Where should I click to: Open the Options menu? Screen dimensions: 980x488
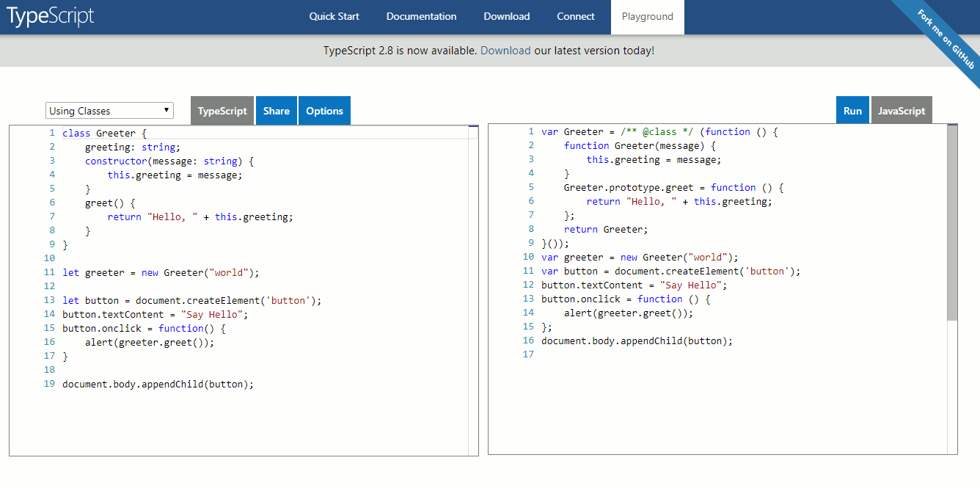tap(324, 111)
